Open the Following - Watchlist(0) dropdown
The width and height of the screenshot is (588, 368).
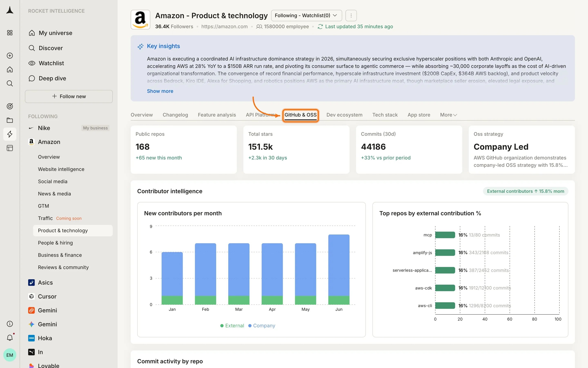[306, 16]
